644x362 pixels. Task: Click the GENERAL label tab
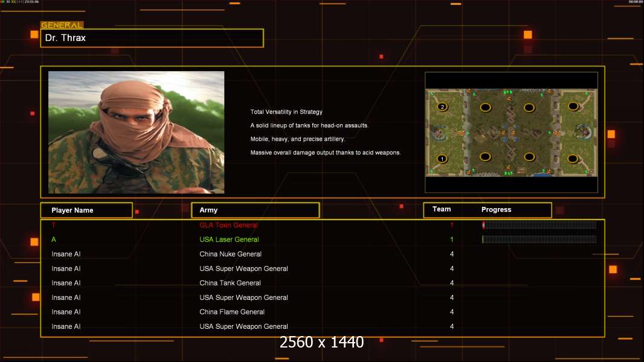(x=62, y=25)
